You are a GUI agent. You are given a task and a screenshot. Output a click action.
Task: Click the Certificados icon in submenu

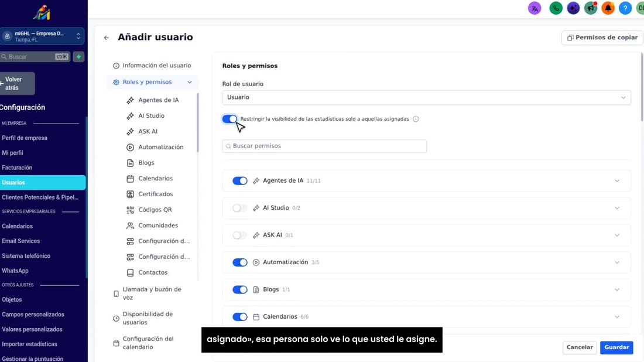[x=130, y=194]
